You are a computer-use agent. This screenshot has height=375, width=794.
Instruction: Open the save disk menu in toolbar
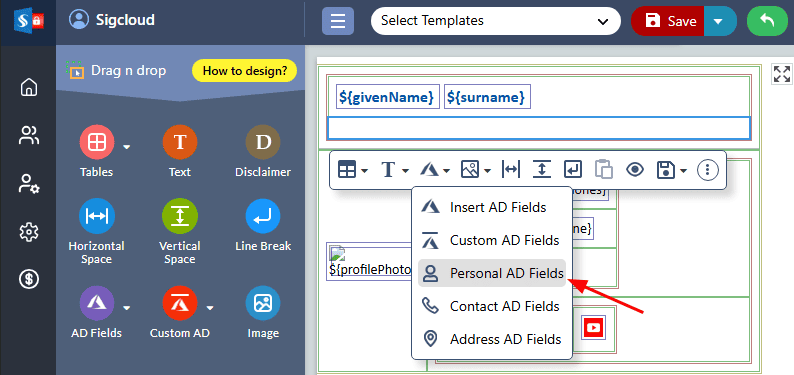(671, 170)
